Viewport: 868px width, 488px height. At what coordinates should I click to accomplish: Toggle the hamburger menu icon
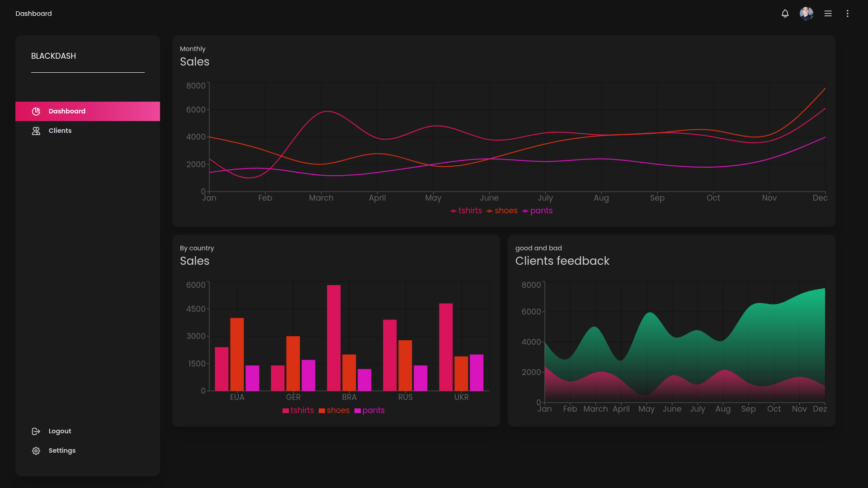tap(828, 14)
